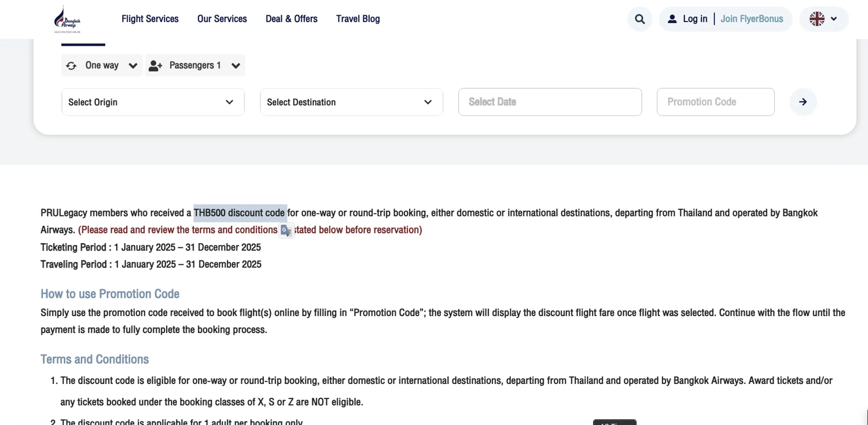Click the Log in link
868x425 pixels.
[695, 19]
